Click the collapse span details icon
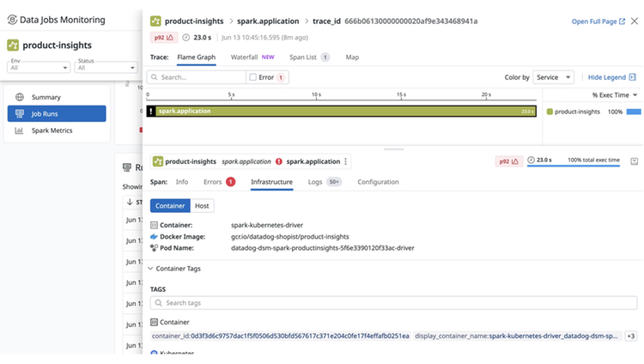644x364 pixels. 635,161
